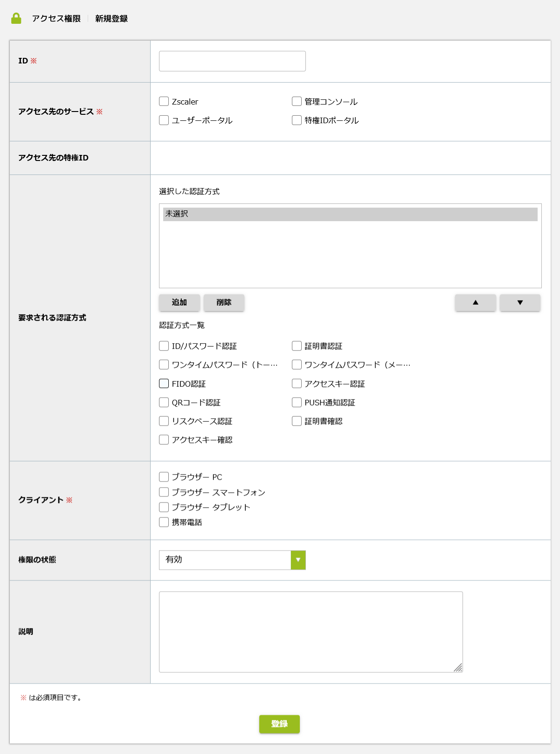Focus the ID input field
Image resolution: width=560 pixels, height=754 pixels.
point(232,61)
